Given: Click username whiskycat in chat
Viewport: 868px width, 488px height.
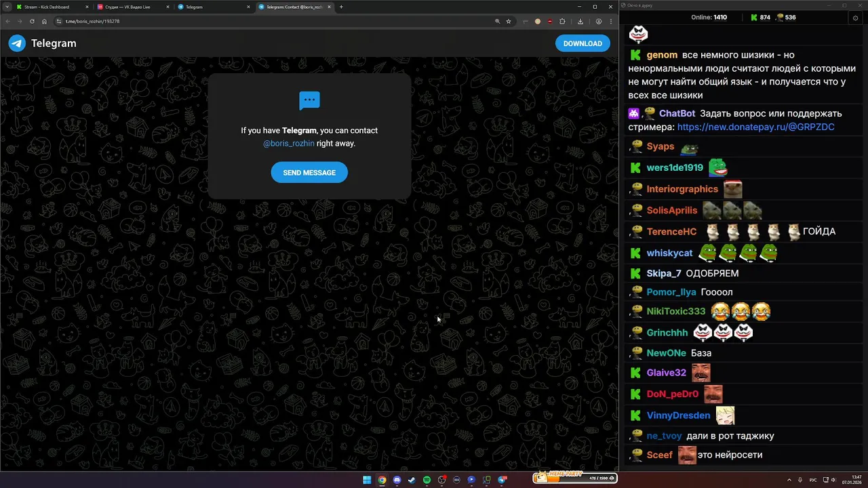Looking at the screenshot, I should (x=669, y=253).
